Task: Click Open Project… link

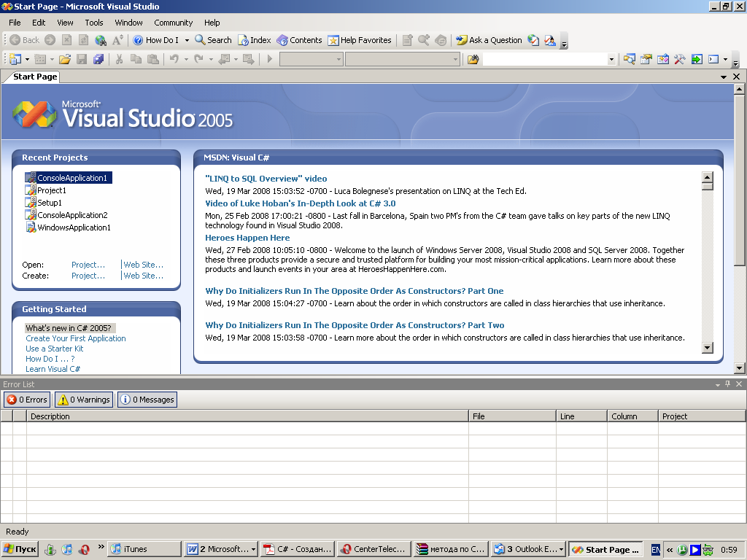Action: (88, 265)
